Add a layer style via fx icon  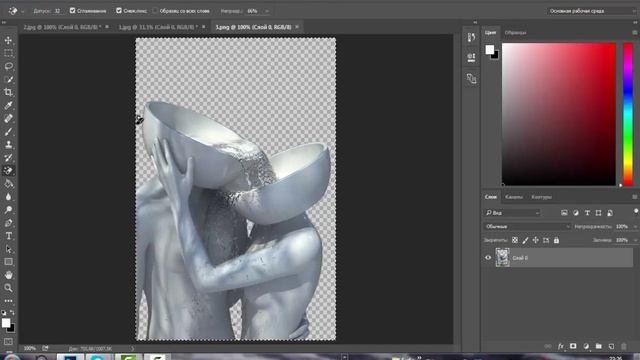click(x=560, y=346)
